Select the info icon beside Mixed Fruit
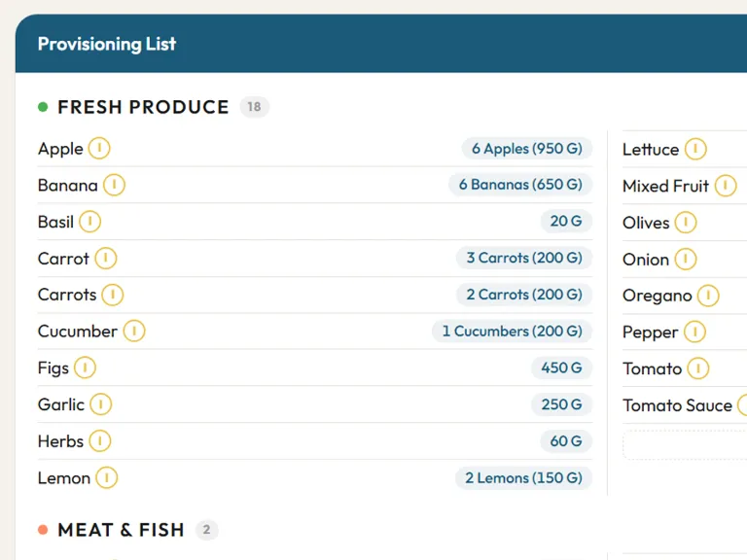The width and height of the screenshot is (747, 560). click(726, 186)
